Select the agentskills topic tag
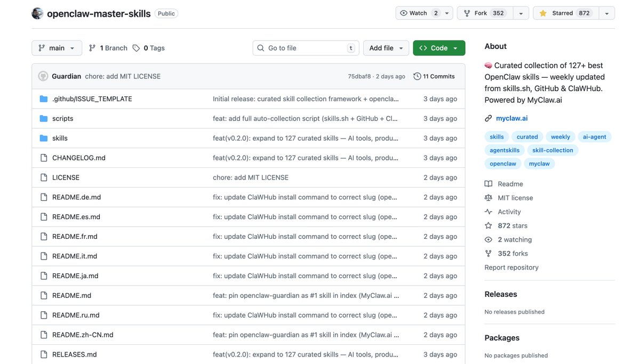Image resolution: width=640 pixels, height=364 pixels. 505,150
